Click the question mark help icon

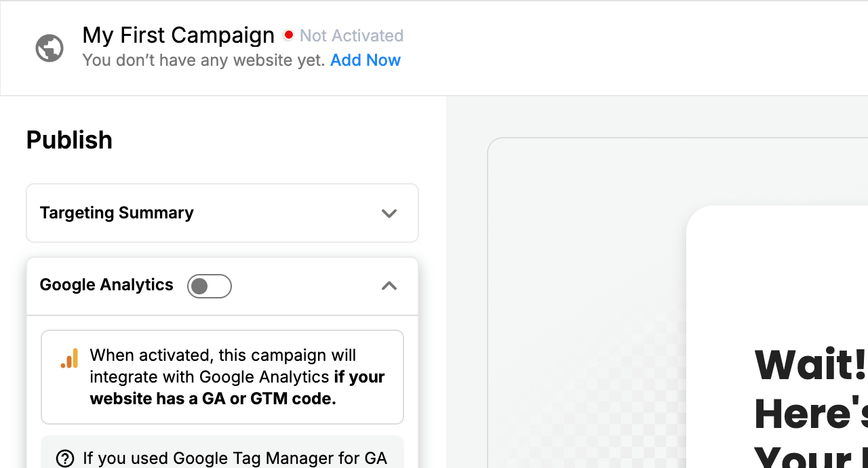[64, 459]
